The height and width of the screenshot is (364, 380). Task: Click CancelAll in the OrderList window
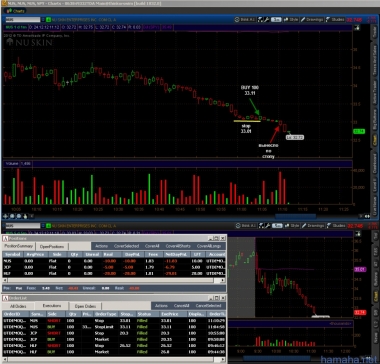(181, 306)
